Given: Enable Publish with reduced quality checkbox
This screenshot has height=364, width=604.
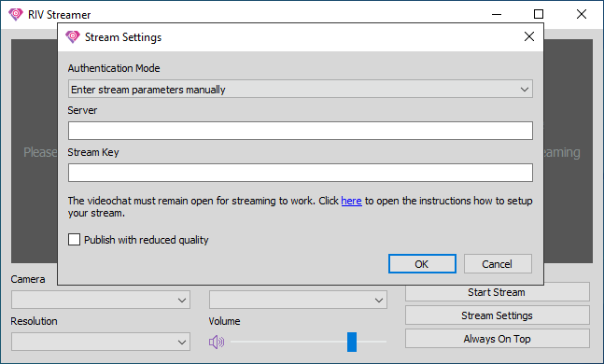Looking at the screenshot, I should tap(75, 240).
